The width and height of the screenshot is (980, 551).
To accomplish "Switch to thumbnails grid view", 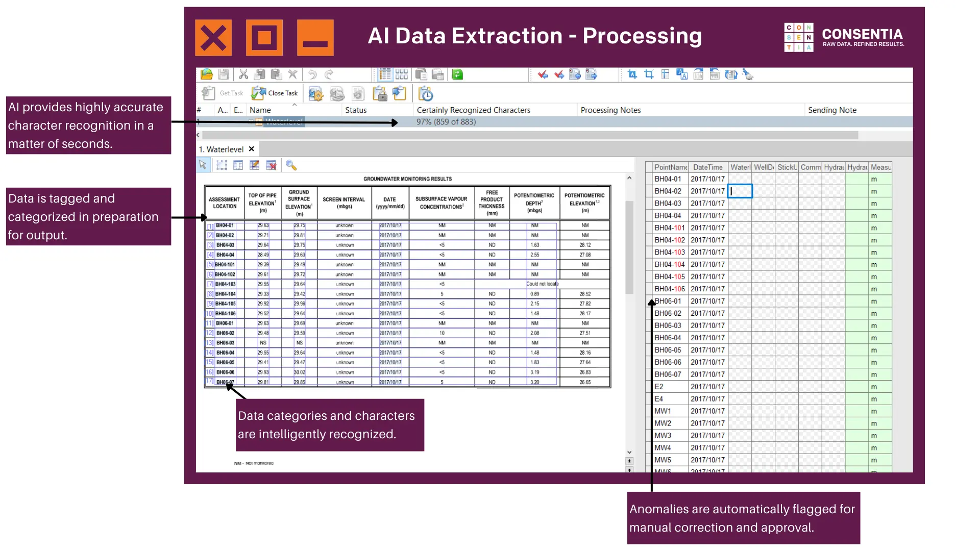I will point(402,74).
